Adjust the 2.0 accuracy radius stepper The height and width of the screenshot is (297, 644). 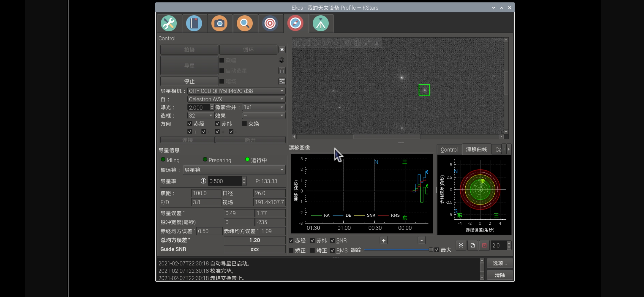[x=509, y=246]
